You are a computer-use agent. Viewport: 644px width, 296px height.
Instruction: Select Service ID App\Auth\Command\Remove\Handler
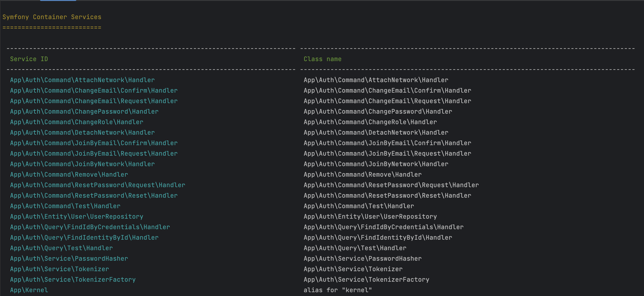pyautogui.click(x=69, y=175)
